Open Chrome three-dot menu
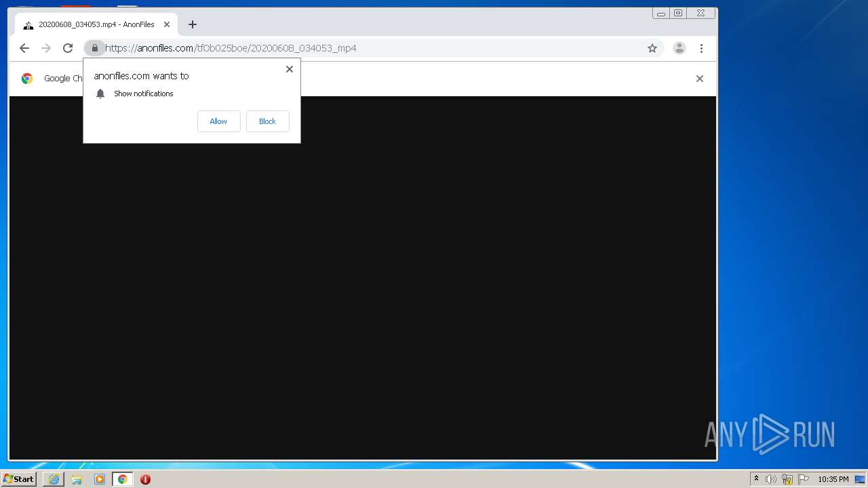The height and width of the screenshot is (488, 868). tap(701, 48)
